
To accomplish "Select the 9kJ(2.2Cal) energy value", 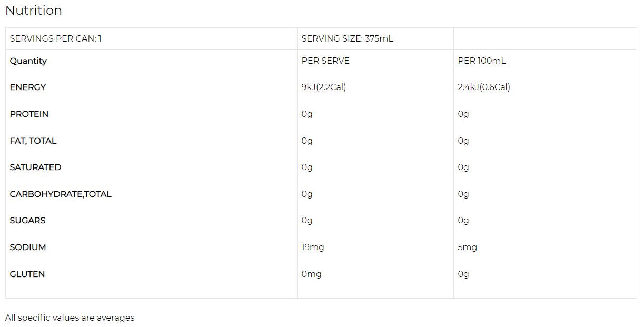I will pos(323,87).
